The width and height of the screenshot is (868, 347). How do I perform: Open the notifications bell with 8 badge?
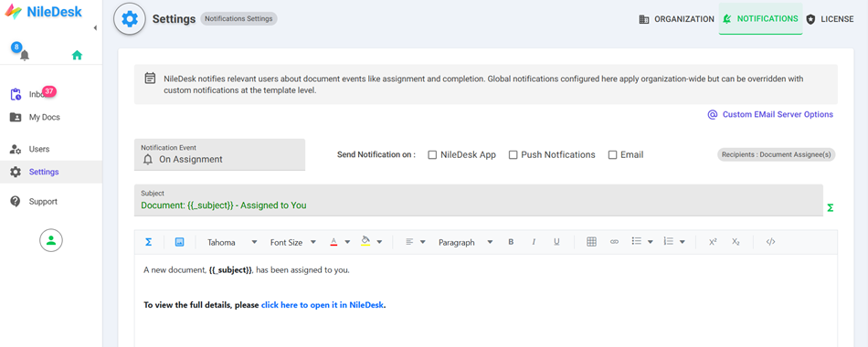point(25,56)
